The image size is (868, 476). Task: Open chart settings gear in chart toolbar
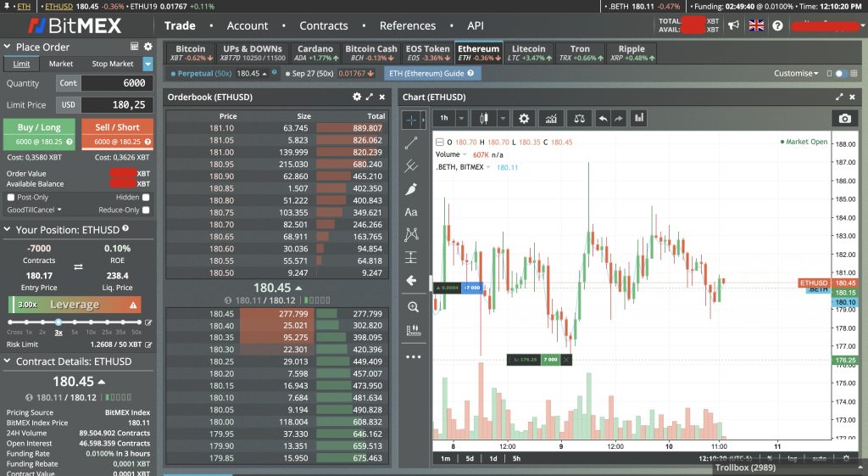(x=524, y=119)
